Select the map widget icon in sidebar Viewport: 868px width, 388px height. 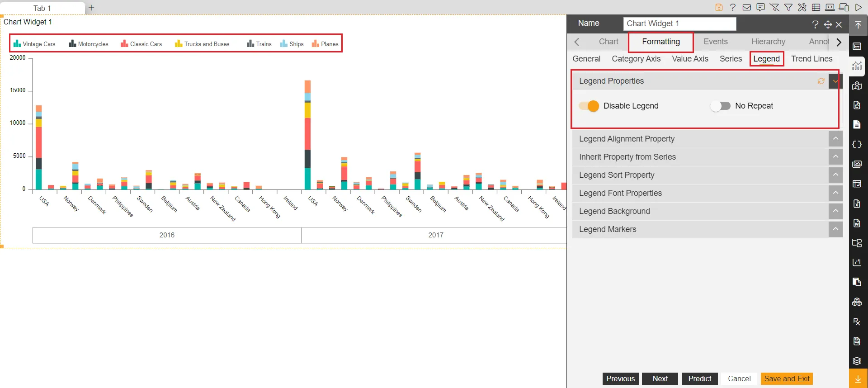pyautogui.click(x=857, y=85)
